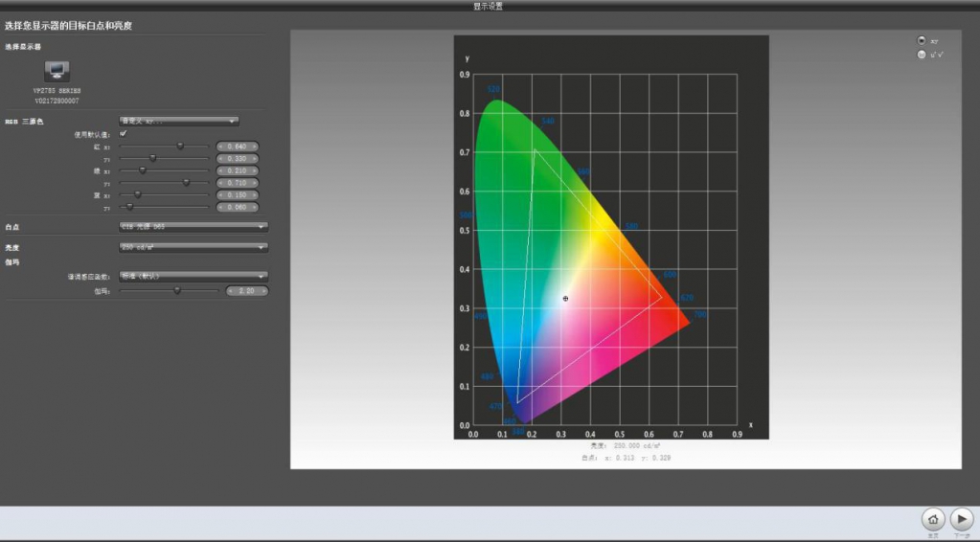Select the VP2785 SERIES monitor icon
The width and height of the screenshot is (980, 542).
point(57,71)
